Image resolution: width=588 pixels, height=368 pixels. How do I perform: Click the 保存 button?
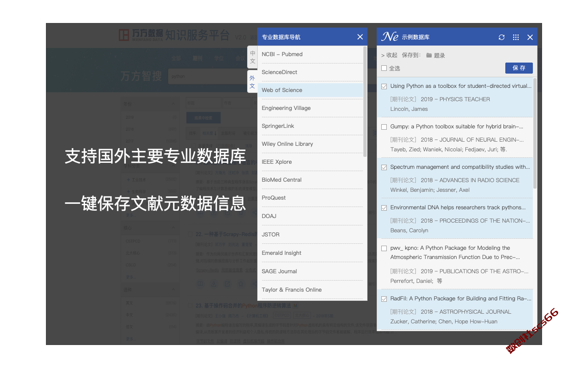pyautogui.click(x=519, y=68)
